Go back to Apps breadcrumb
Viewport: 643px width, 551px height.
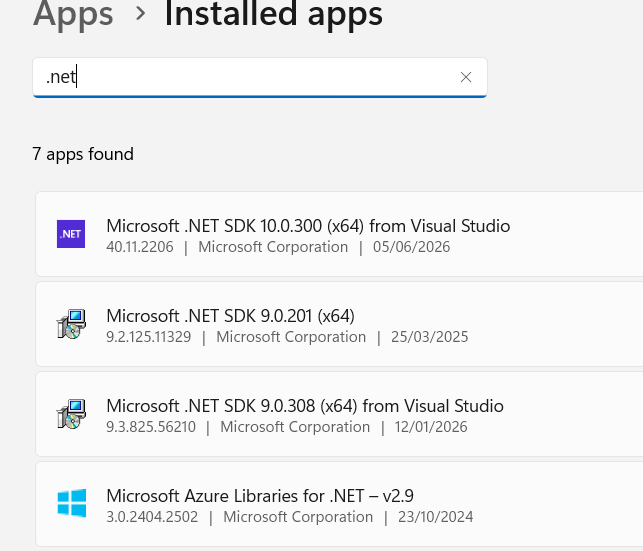[73, 14]
